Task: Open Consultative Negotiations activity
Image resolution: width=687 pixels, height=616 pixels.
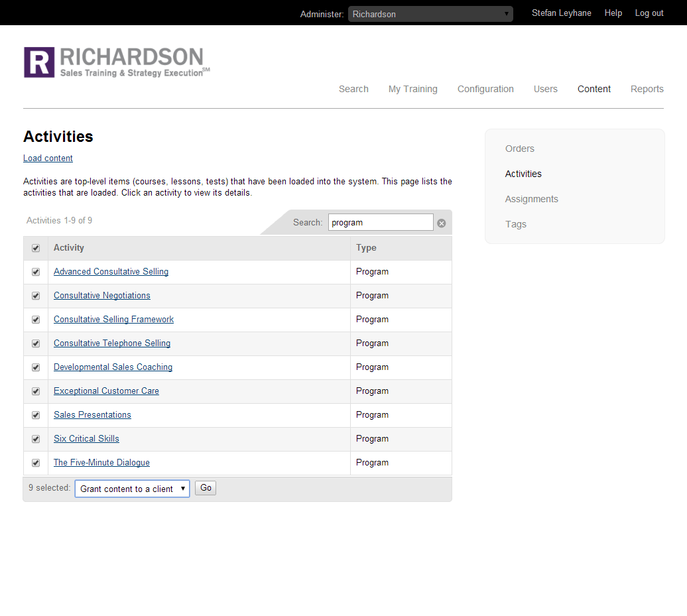Action: [x=101, y=295]
